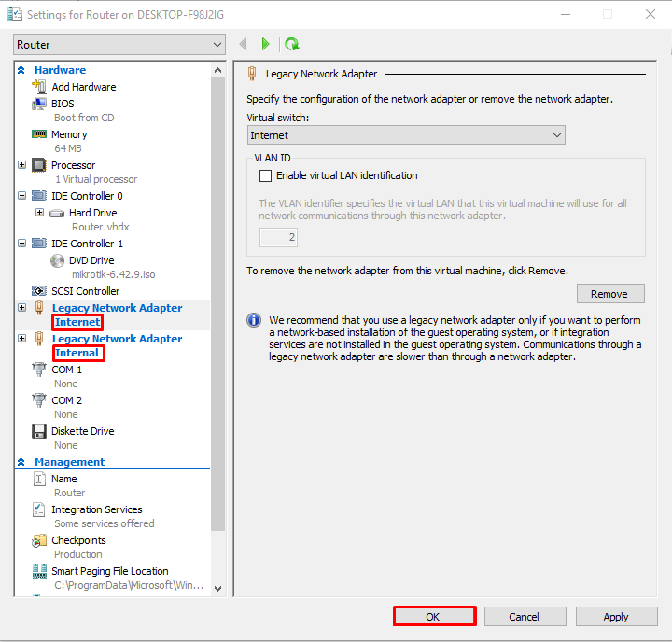The image size is (672, 642).
Task: Click the Add Hardware icon
Action: tap(39, 86)
